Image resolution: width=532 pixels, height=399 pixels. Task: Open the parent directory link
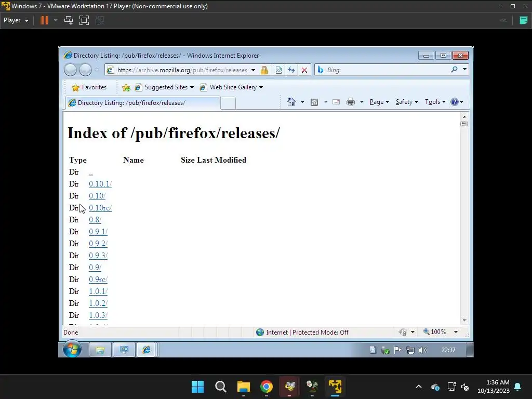click(90, 173)
